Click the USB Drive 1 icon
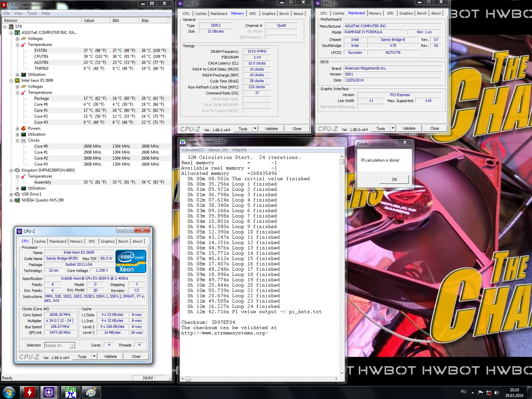 click(x=17, y=194)
